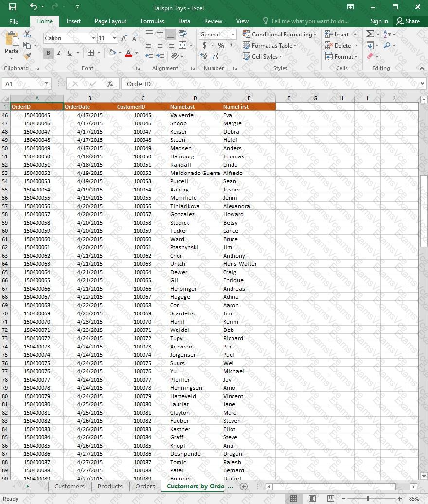Click the Copy icon in Clipboard group
The height and width of the screenshot is (504, 428).
(x=27, y=45)
